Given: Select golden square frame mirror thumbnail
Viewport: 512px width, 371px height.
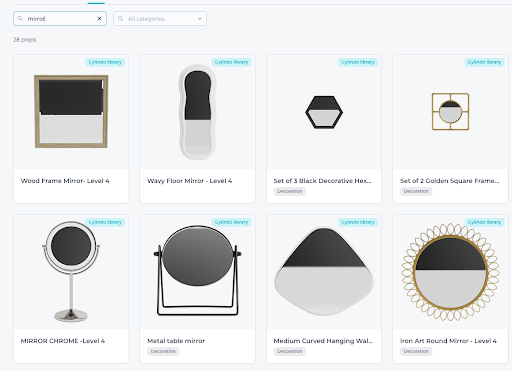Looking at the screenshot, I should pos(450,112).
